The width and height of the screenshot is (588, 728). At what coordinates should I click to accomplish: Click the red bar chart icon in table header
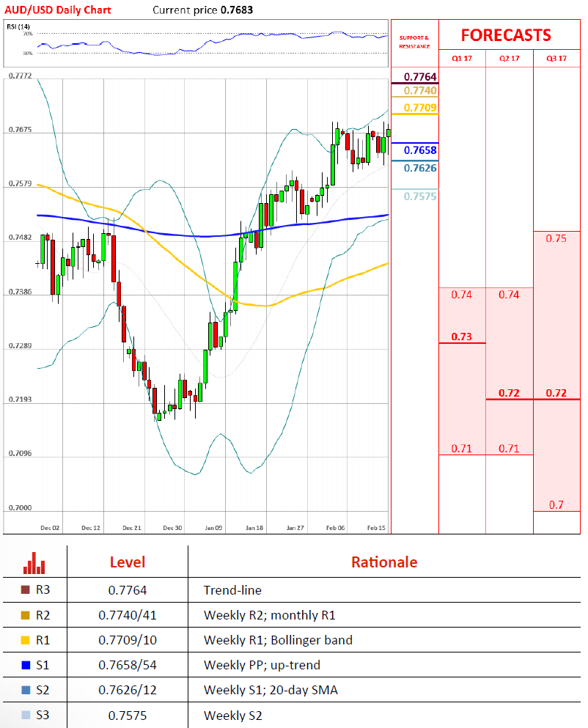pos(34,563)
